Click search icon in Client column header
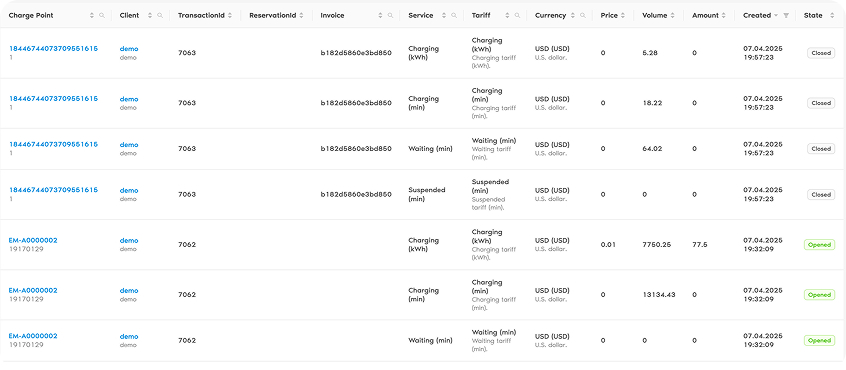Image resolution: width=846 pixels, height=370 pixels. [160, 16]
